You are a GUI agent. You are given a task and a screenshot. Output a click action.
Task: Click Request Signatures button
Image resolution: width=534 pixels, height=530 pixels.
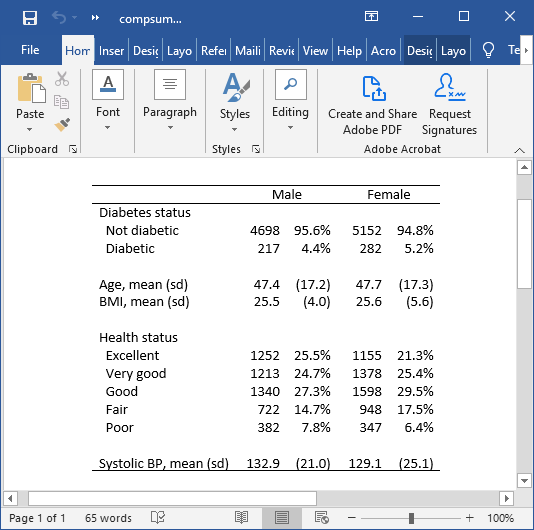click(x=450, y=104)
